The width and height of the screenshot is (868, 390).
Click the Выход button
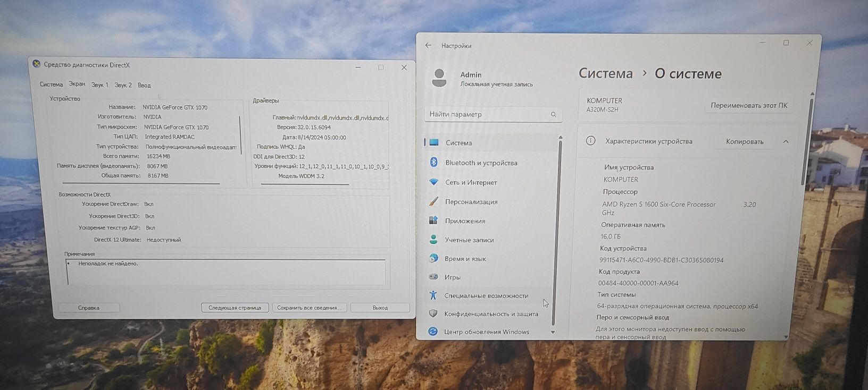(380, 308)
